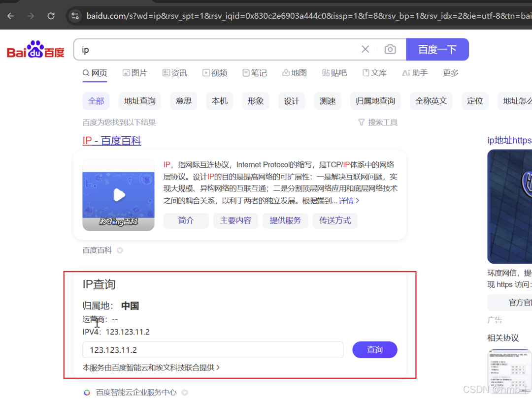This screenshot has width=532, height=399.
Task: Expand the dropdown beside 百度百科 source
Action: click(x=120, y=250)
